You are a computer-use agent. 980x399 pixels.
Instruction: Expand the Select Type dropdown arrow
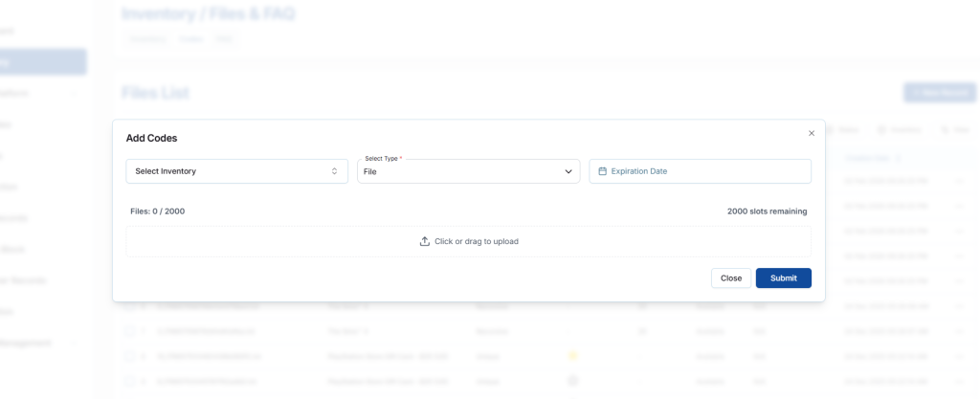coord(568,171)
